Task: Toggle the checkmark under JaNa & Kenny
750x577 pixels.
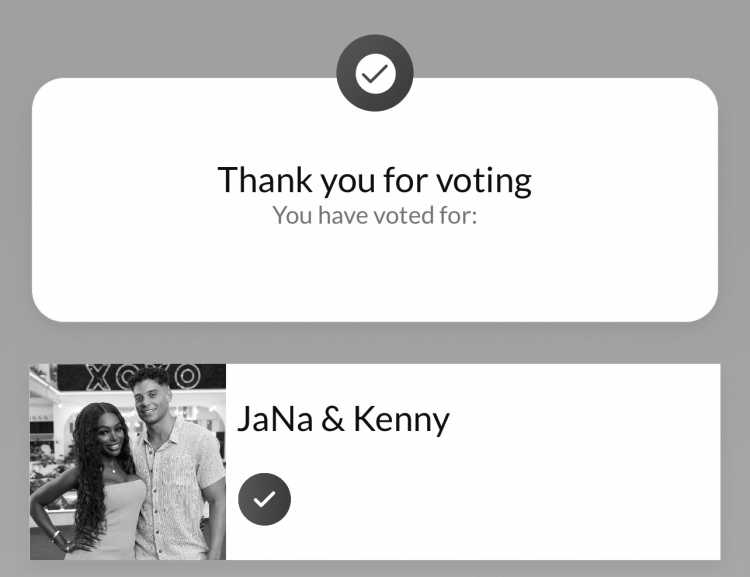Action: [x=265, y=499]
